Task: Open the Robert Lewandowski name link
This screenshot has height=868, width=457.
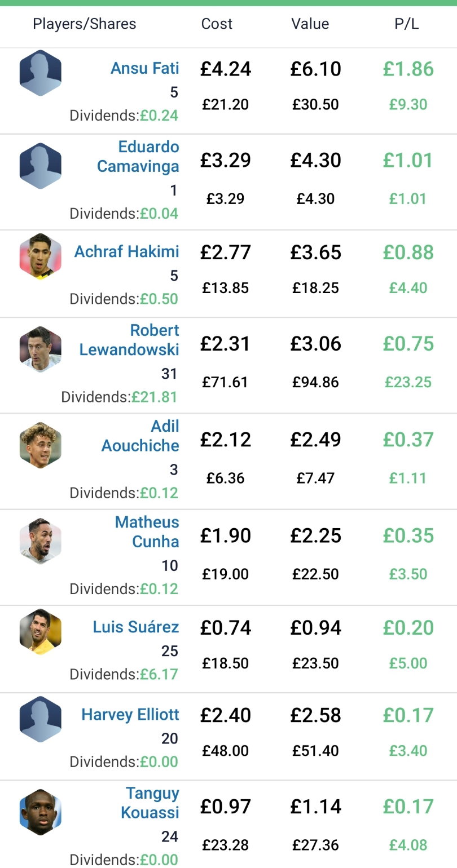Action: pyautogui.click(x=129, y=340)
